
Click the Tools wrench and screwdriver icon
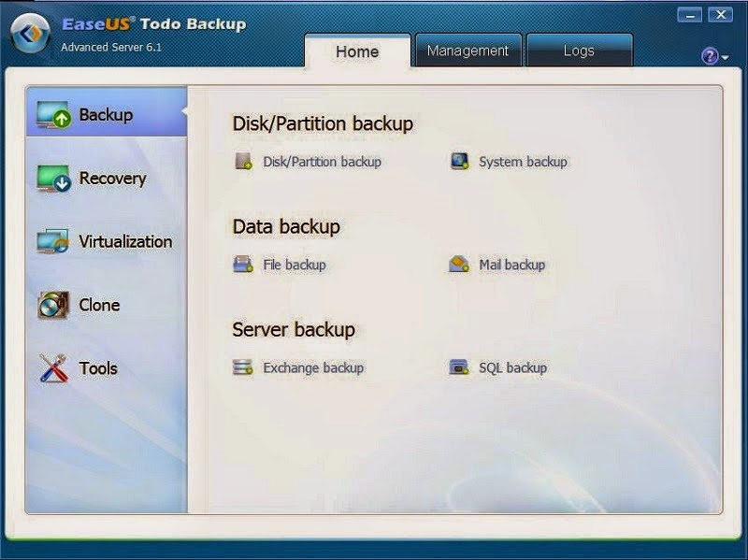click(53, 367)
